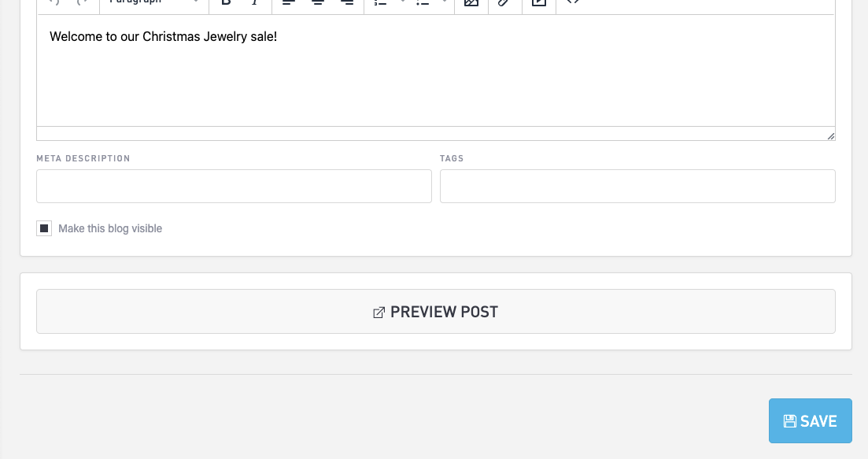The width and height of the screenshot is (868, 459).
Task: Open the Paragraph format dropdown
Action: [153, 3]
